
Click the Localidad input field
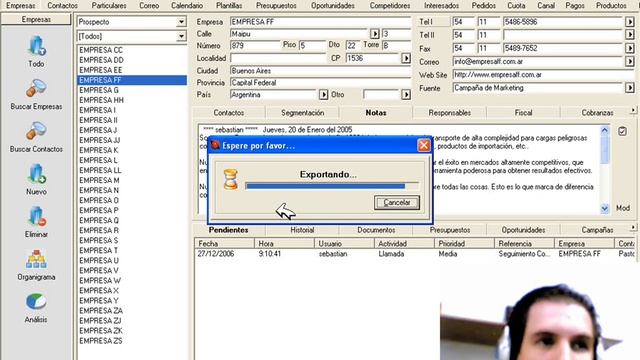278,58
